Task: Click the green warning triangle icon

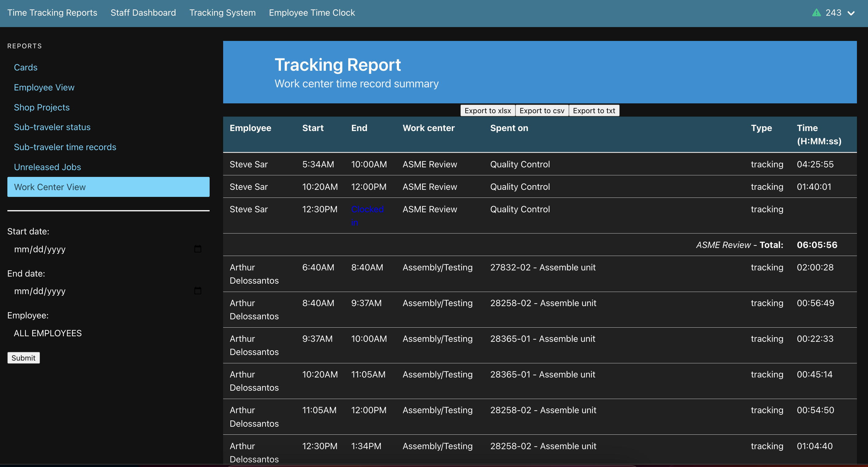Action: coord(816,13)
